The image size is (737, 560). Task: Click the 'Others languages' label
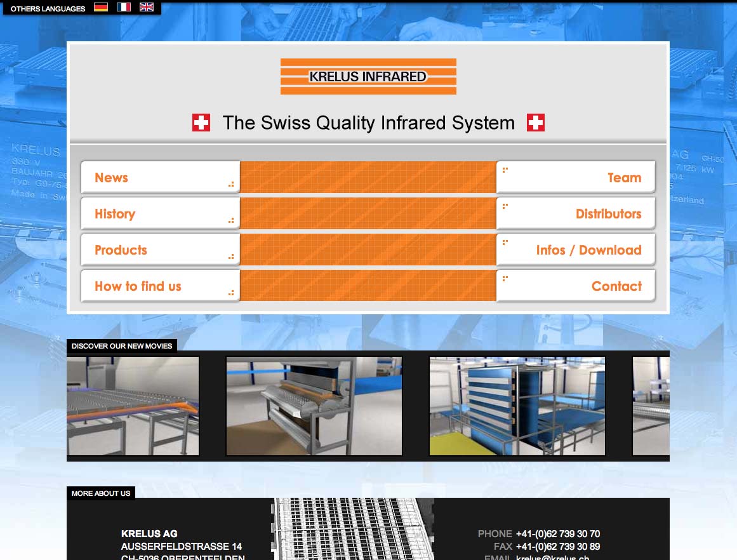pyautogui.click(x=48, y=8)
